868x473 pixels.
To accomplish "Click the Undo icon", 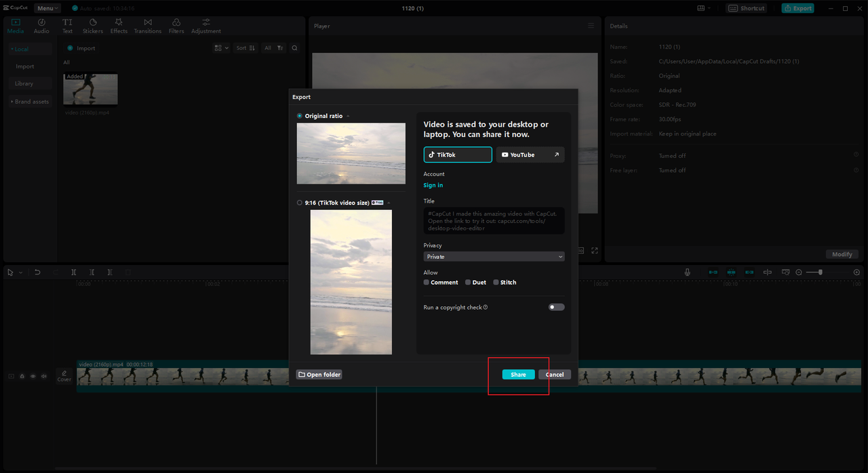I will coord(37,272).
